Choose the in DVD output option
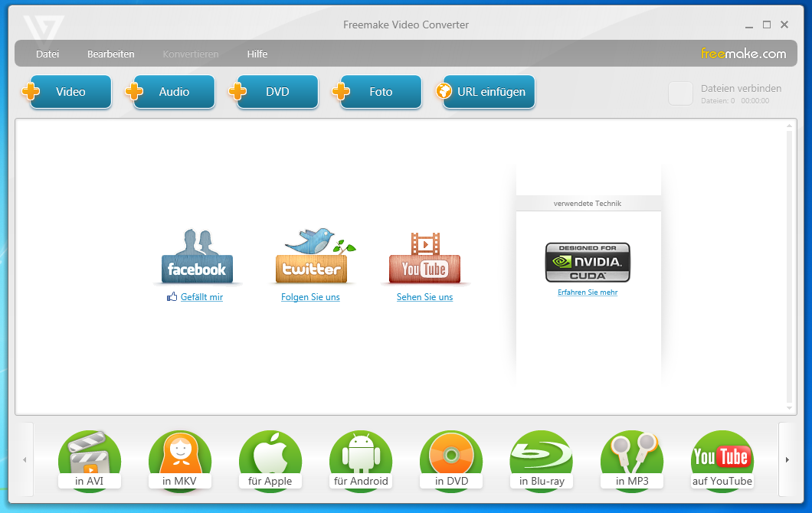The width and height of the screenshot is (812, 513). 451,460
